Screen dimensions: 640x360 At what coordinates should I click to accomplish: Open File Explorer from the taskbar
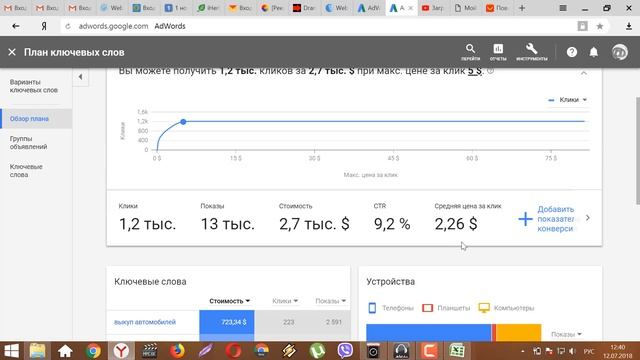click(37, 351)
